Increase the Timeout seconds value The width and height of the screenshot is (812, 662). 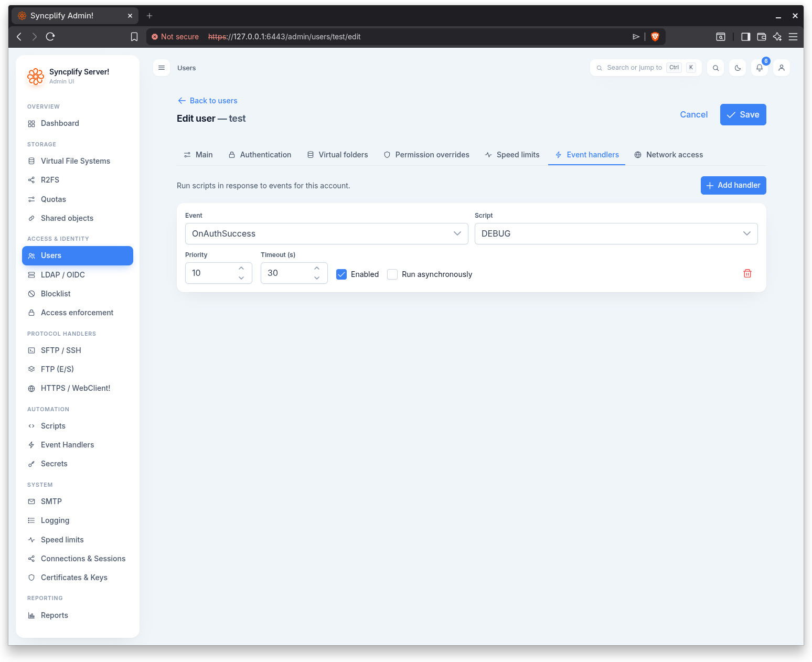(317, 268)
